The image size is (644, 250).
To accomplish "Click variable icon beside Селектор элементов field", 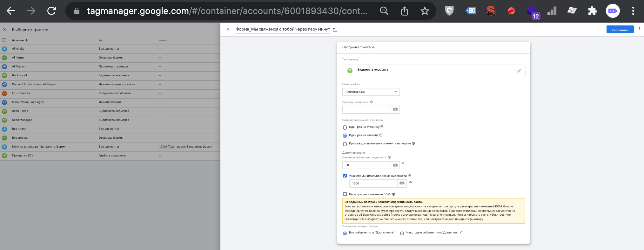I will [395, 110].
